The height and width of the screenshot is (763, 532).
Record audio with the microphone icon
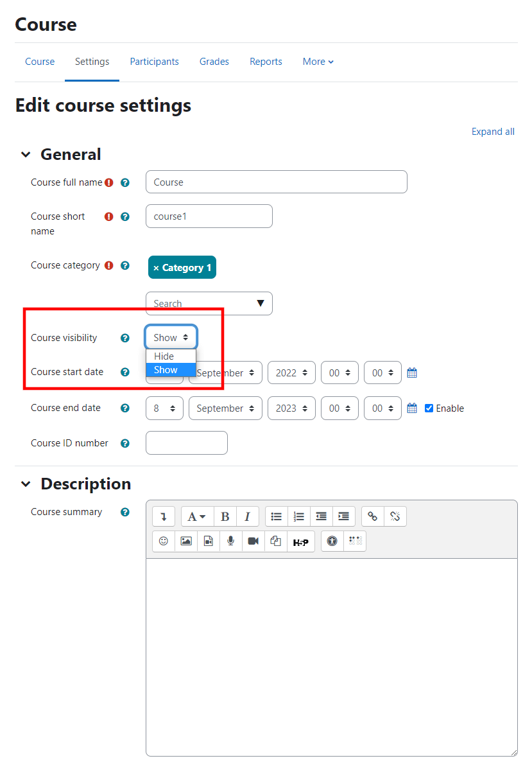click(x=230, y=541)
